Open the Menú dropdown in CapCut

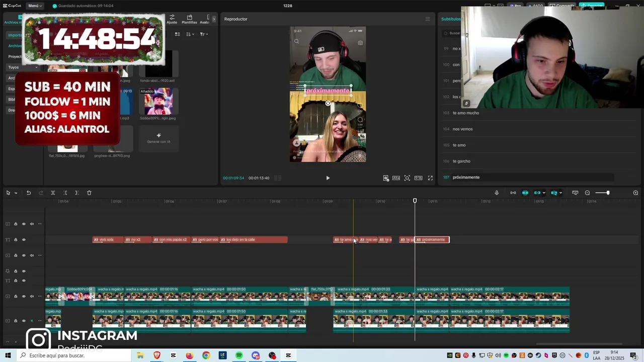[x=35, y=6]
